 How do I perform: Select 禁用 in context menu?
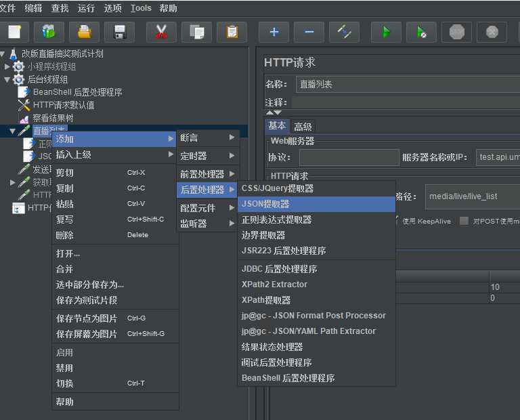tap(115, 368)
